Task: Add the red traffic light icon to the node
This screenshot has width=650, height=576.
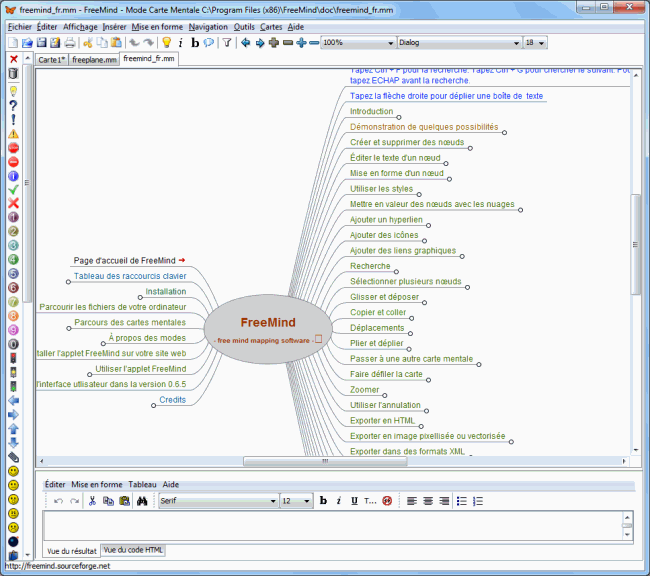Action: tap(13, 358)
